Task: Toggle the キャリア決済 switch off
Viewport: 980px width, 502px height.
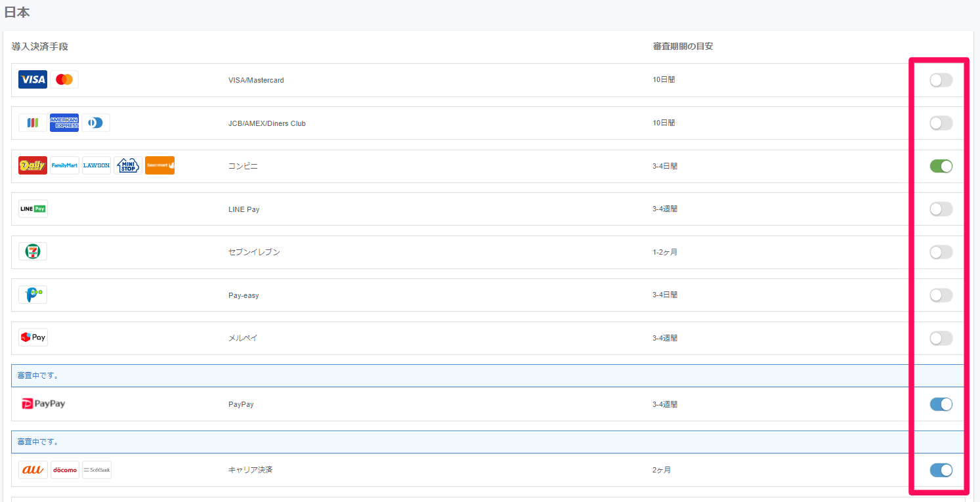Action: click(x=941, y=470)
